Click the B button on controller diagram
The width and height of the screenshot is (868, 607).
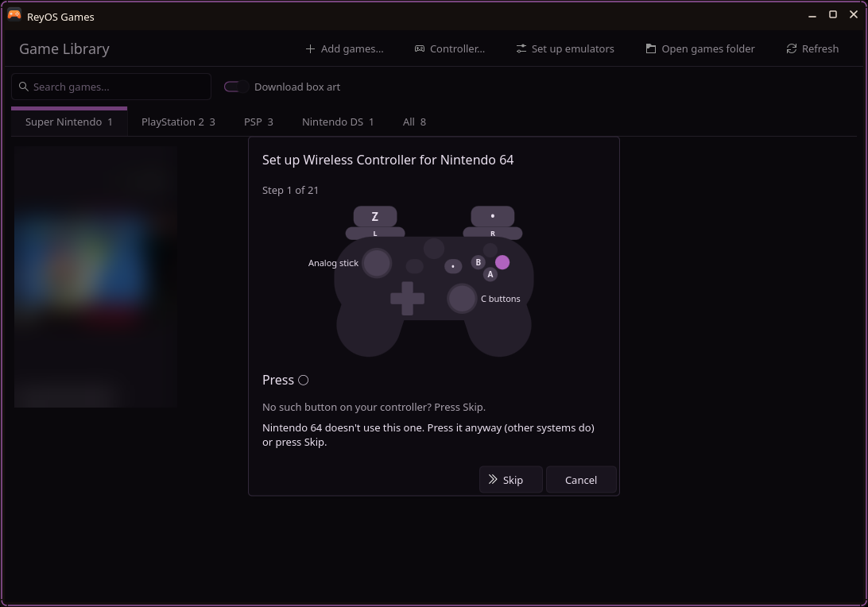tap(479, 262)
